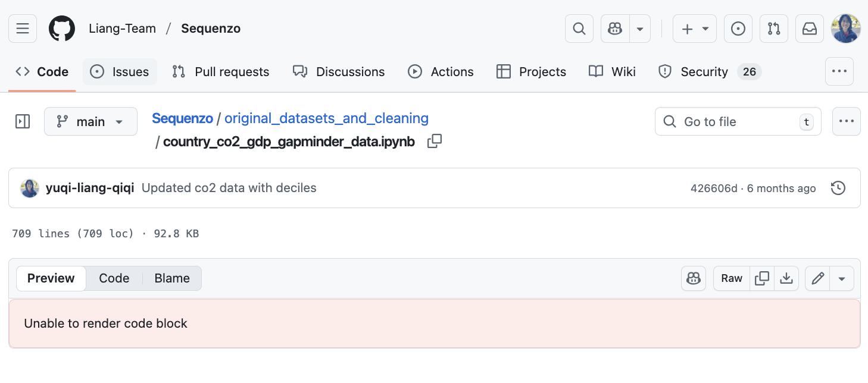The height and width of the screenshot is (383, 868).
Task: Open the Pull requests tab
Action: pos(221,72)
